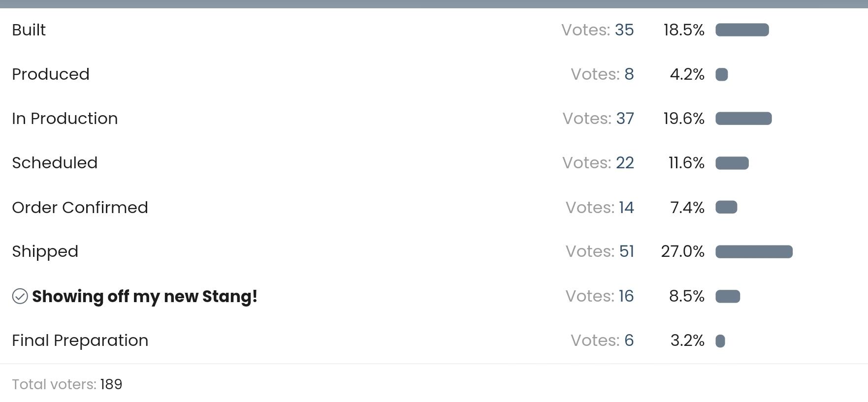
Task: Open the Final Preparation votes count 6
Action: tap(629, 340)
